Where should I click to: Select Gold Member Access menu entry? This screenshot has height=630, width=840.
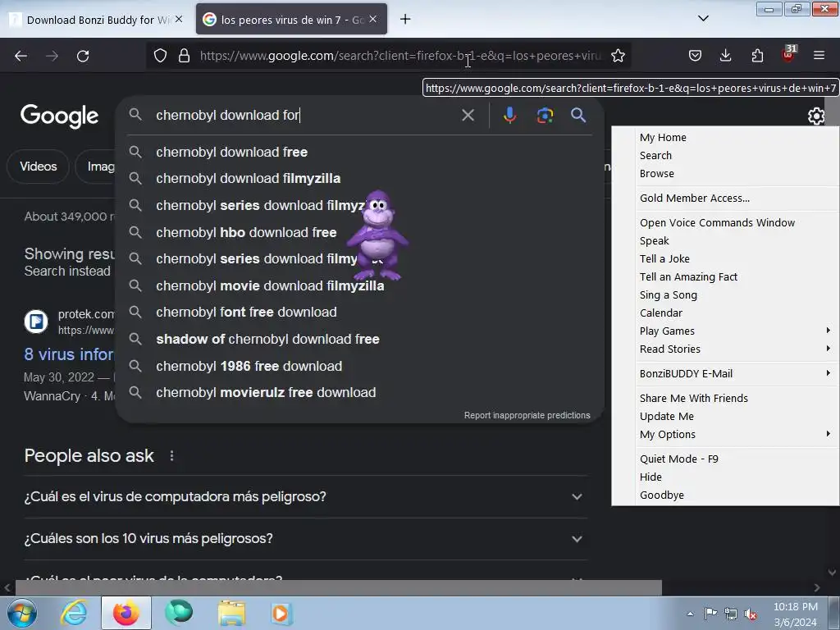[x=726, y=199]
